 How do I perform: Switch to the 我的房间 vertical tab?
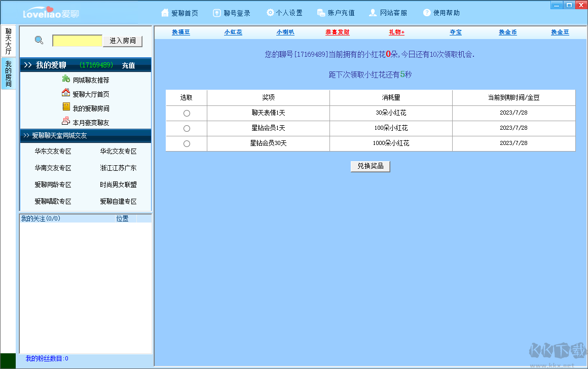click(8, 73)
